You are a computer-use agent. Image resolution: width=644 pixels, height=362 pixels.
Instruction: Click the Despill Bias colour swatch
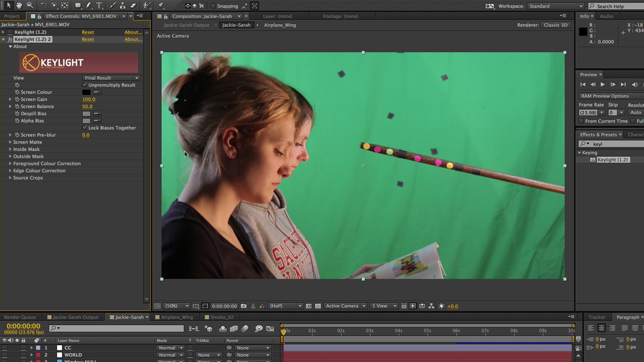[x=86, y=114]
